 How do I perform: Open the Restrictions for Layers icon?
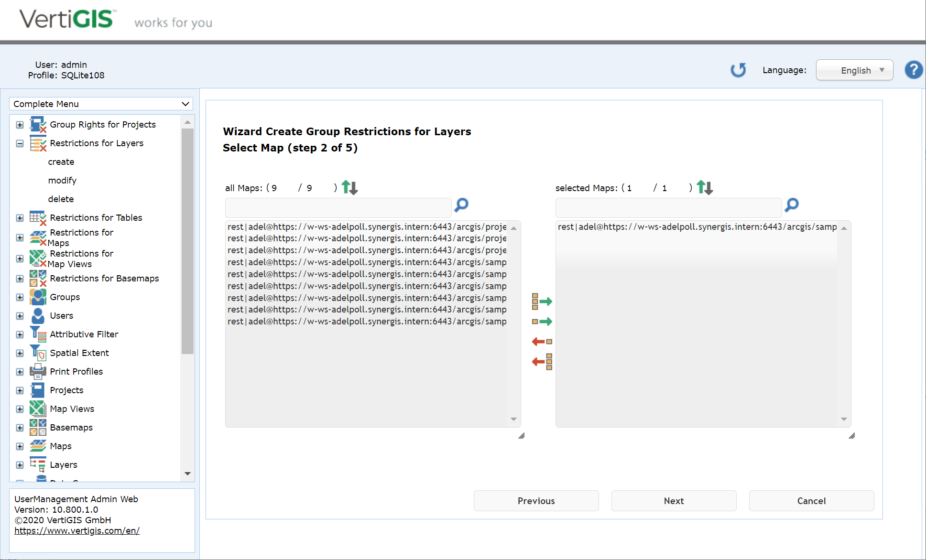(x=38, y=143)
